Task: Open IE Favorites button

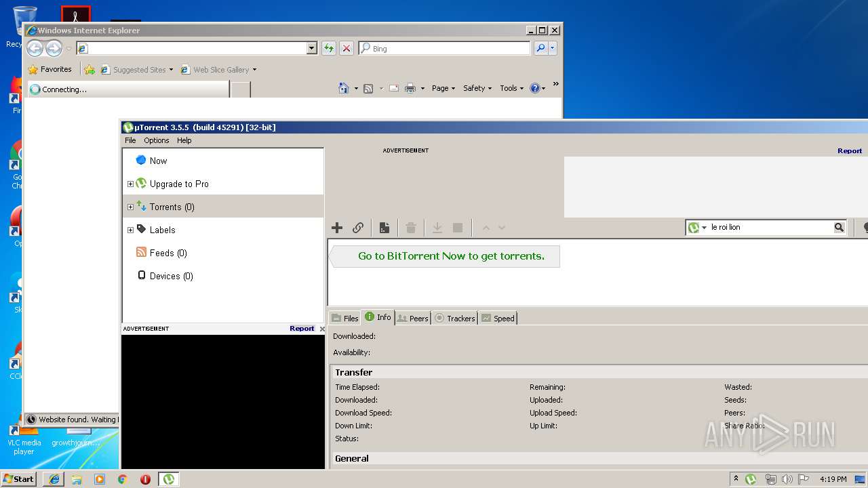Action: click(x=50, y=69)
